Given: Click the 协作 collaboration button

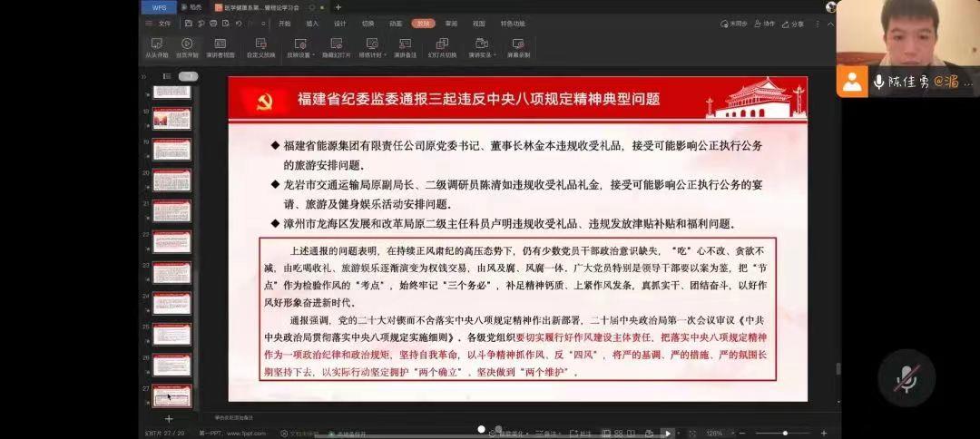Looking at the screenshot, I should tap(764, 24).
